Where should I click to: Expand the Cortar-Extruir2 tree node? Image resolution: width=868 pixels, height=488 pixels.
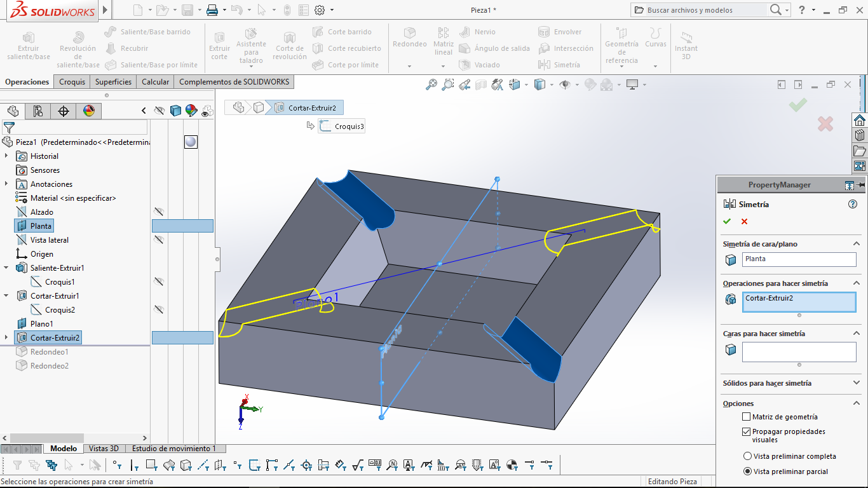click(x=6, y=337)
